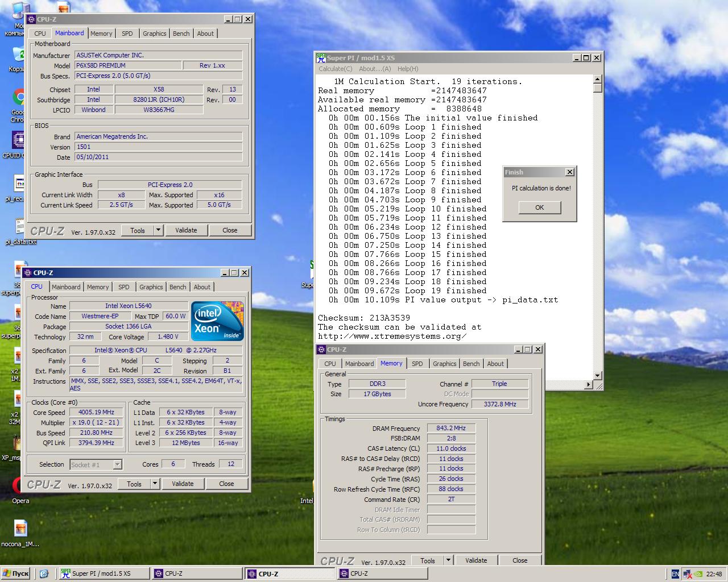This screenshot has width=728, height=582.
Task: Close the Finish dialog with X
Action: pyautogui.click(x=570, y=172)
